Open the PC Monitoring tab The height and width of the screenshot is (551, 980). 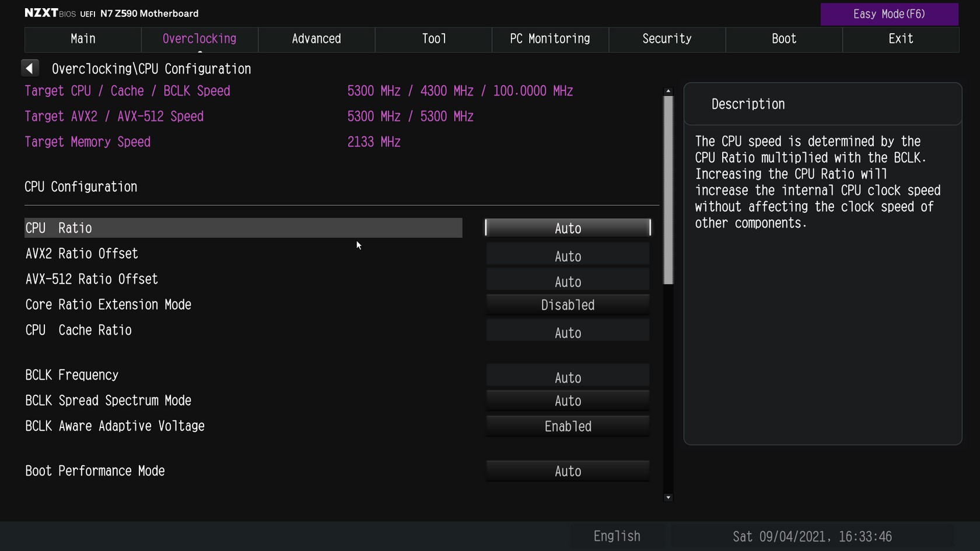[x=550, y=39]
